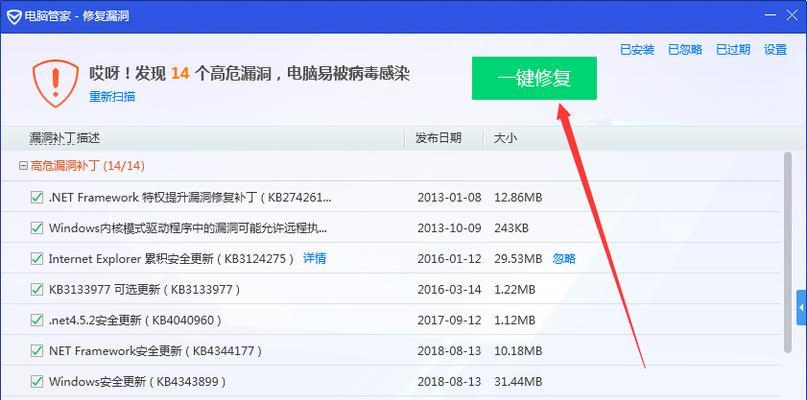Click the 重新扫描 link
The width and height of the screenshot is (807, 400).
pyautogui.click(x=112, y=97)
